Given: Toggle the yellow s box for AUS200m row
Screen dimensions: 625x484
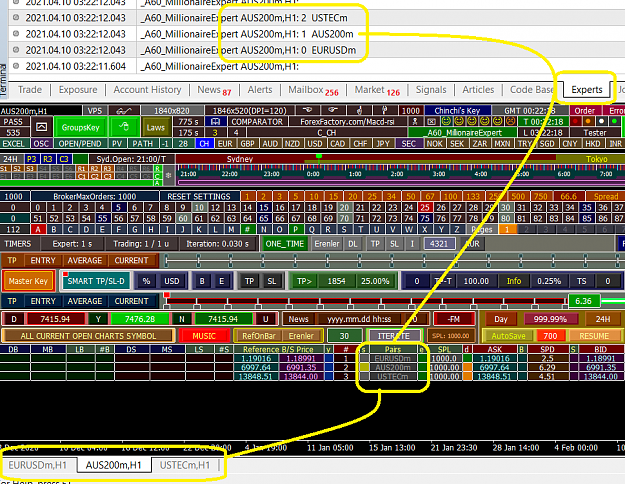Looking at the screenshot, I should (364, 367).
